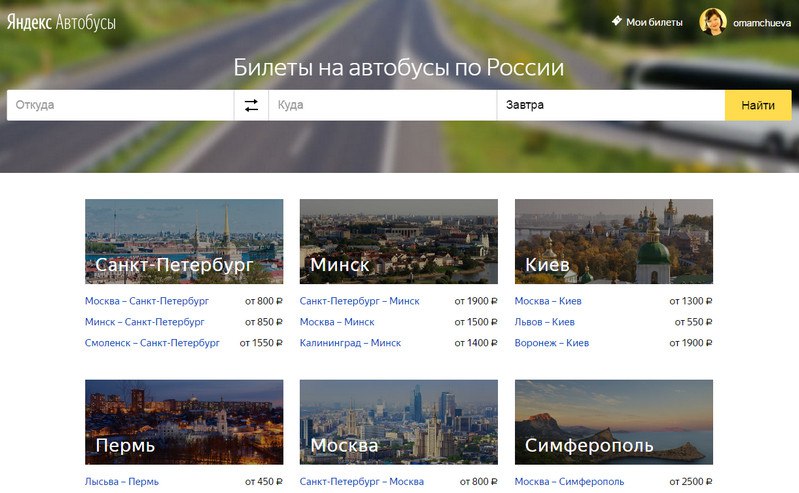Click price от 850 ₽ for Минск – Санкт-Петербург
The height and width of the screenshot is (493, 799).
pyautogui.click(x=263, y=322)
